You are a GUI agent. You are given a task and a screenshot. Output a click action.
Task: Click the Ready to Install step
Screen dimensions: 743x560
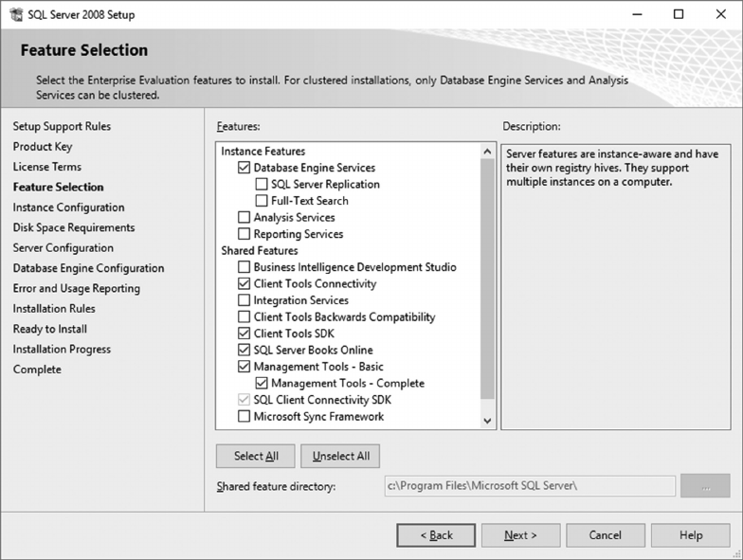tap(49, 329)
